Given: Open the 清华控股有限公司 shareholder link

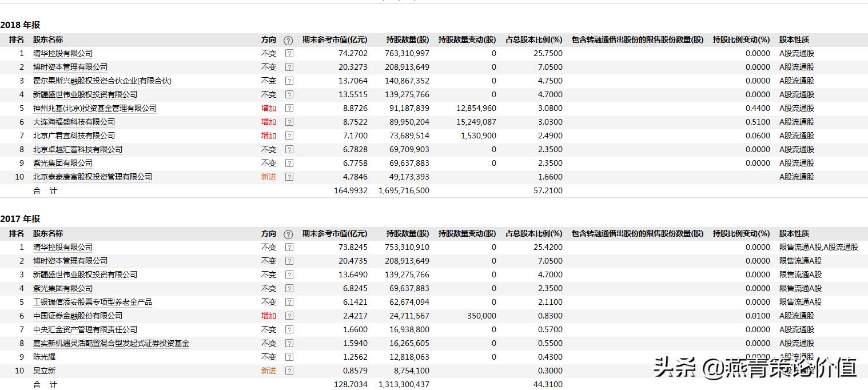Looking at the screenshot, I should coord(62,53).
